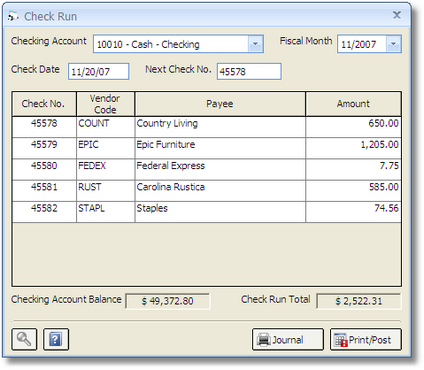Click the Print/Post button

pyautogui.click(x=366, y=339)
